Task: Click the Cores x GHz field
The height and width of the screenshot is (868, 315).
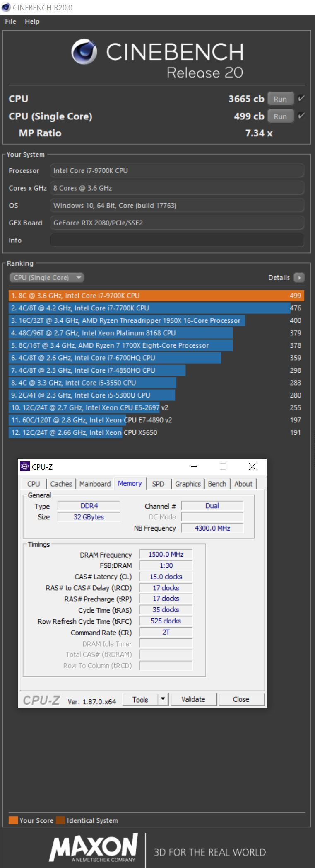Action: coord(177,188)
